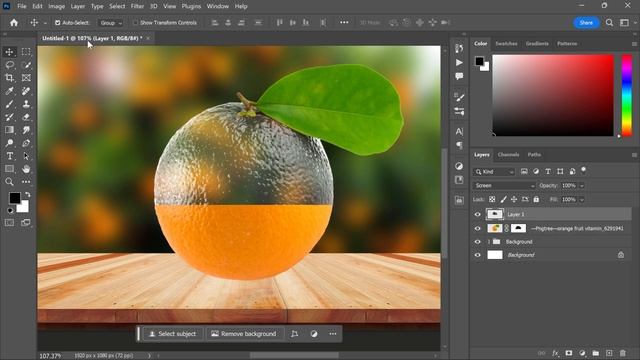The width and height of the screenshot is (640, 360).
Task: Hide the Background group layer
Action: [478, 242]
